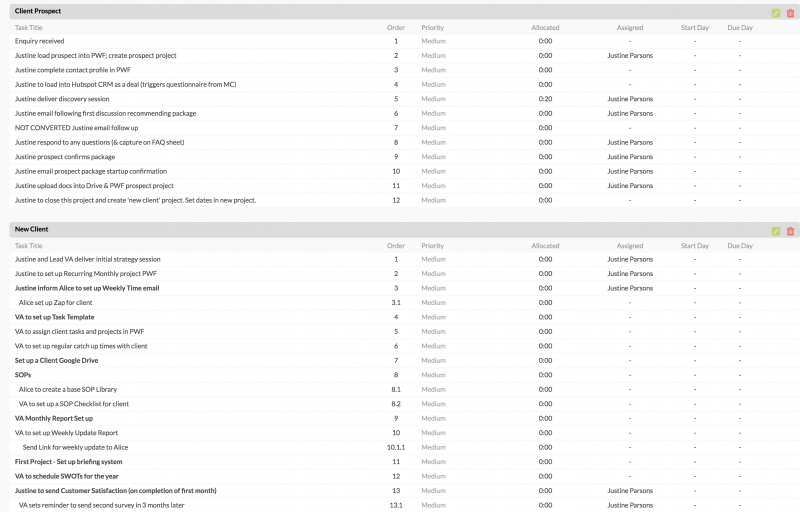Open 'VA Monthly Report Set up' task

click(x=54, y=418)
